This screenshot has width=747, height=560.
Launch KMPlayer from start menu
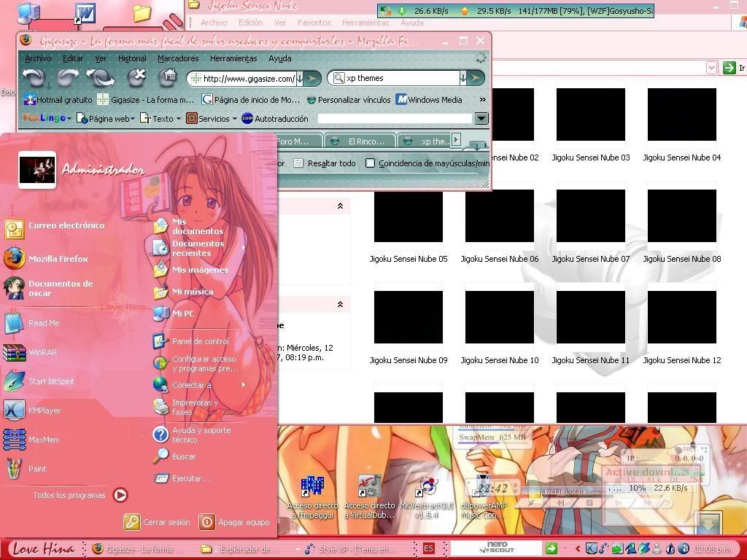click(x=32, y=411)
